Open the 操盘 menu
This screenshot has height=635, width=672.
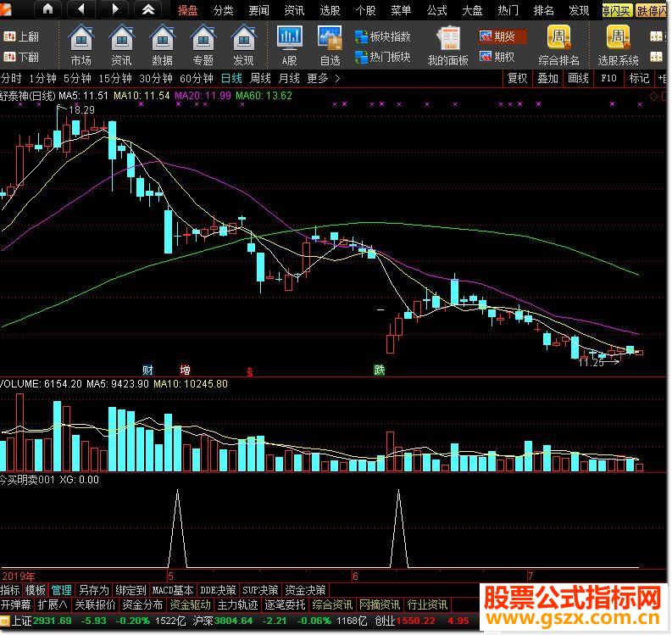click(188, 10)
